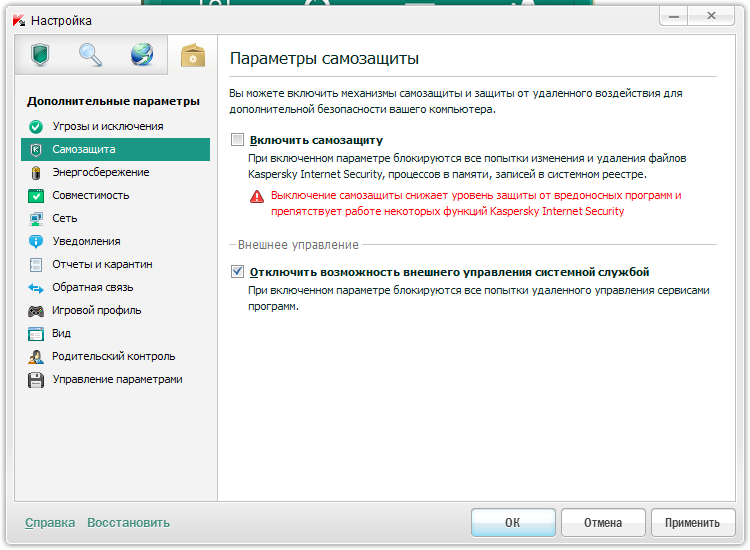Cancel changes with the Отмена button

603,523
